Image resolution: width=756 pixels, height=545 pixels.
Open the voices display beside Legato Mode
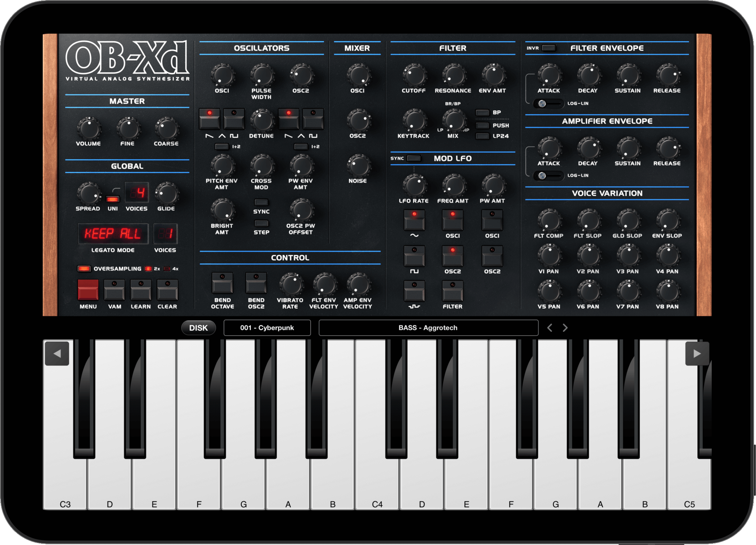(165, 234)
